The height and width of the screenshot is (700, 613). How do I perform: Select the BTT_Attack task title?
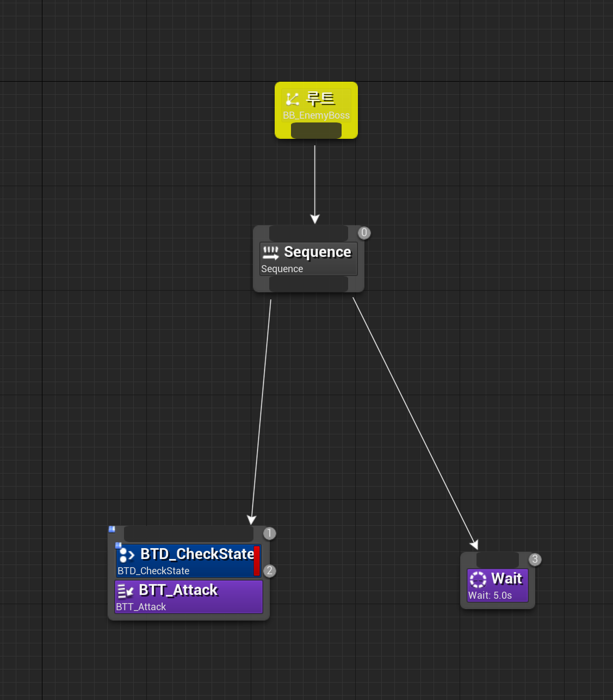coord(178,590)
